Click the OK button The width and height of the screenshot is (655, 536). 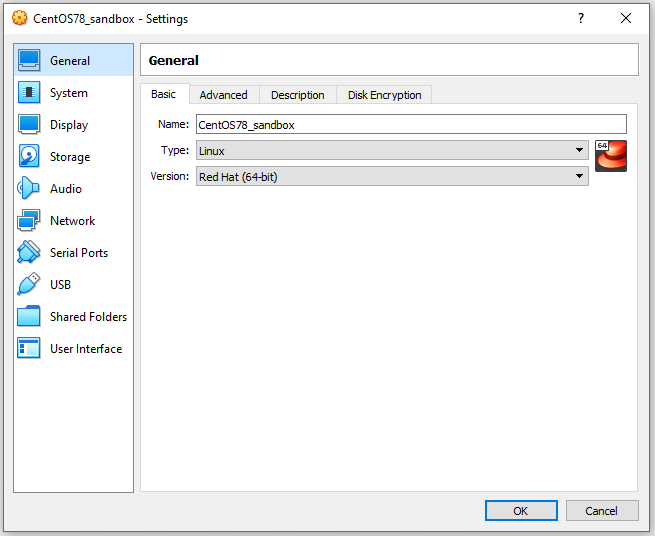click(521, 511)
